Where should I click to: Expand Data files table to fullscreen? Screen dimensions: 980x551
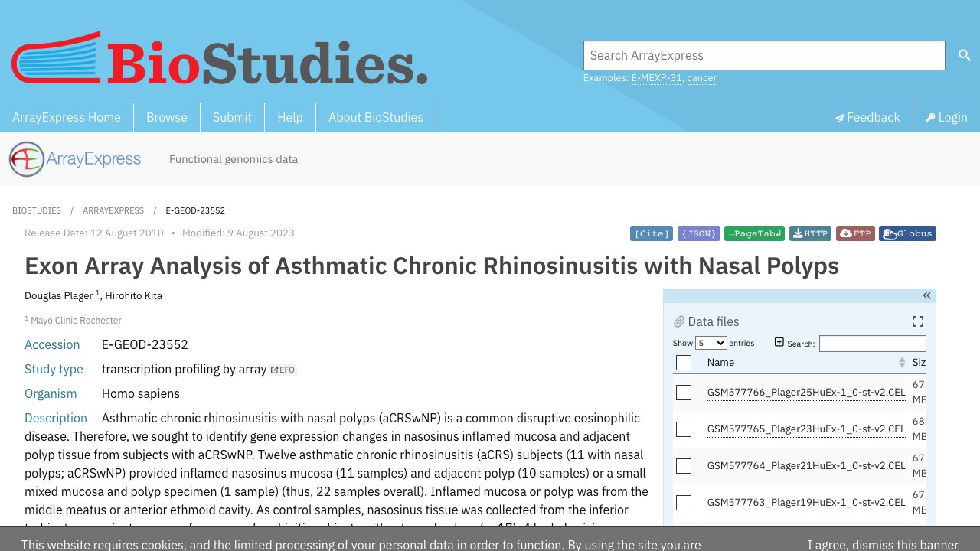(x=918, y=321)
